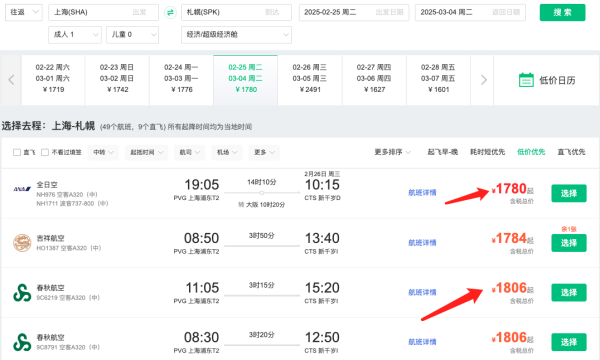Screen dimensions: 600x360
Task: Enable the direct flights only (直飞) checkbox
Action: pos(17,152)
